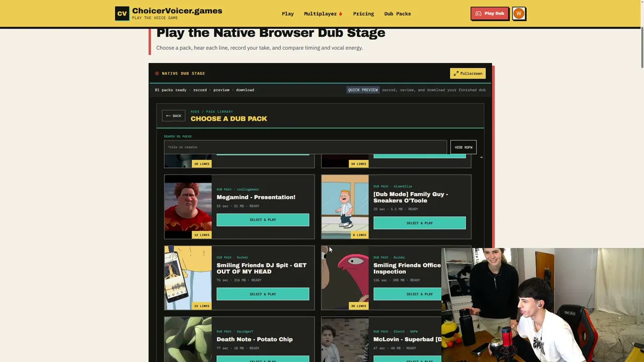The image size is (644, 362).
Task: Open the Megamind pack thumbnail
Action: pos(188,207)
